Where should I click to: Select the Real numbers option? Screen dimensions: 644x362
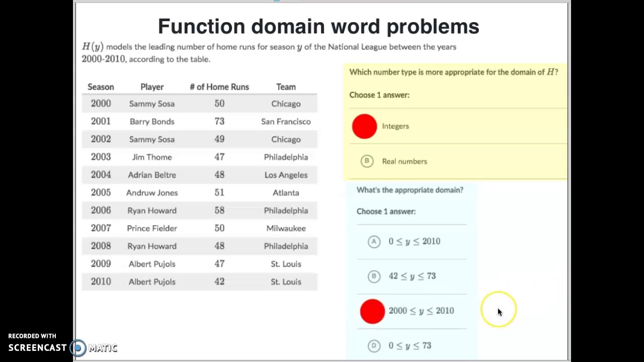pos(405,161)
